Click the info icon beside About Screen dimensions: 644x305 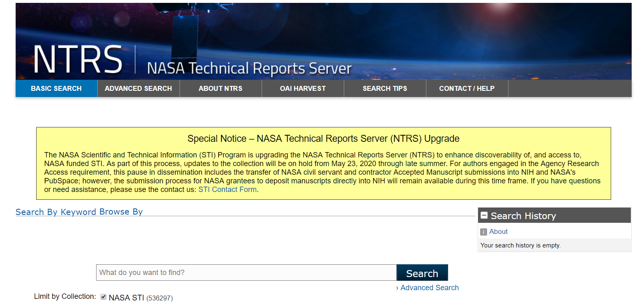pyautogui.click(x=484, y=232)
